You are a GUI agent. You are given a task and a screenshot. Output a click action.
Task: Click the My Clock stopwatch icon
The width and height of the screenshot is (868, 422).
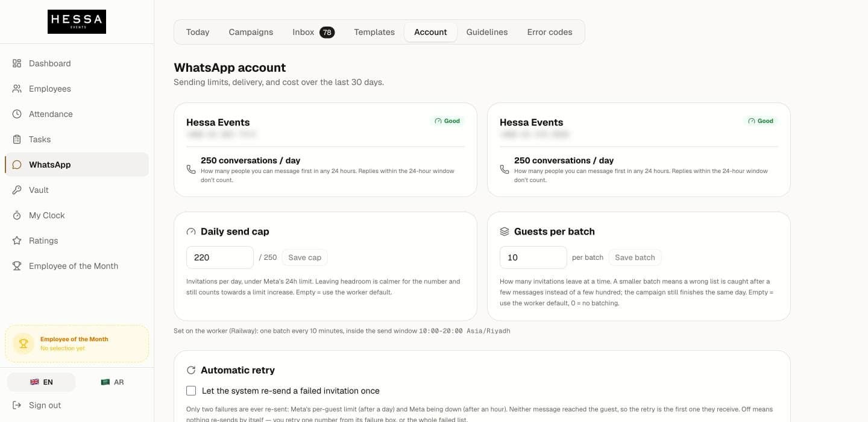pos(17,215)
